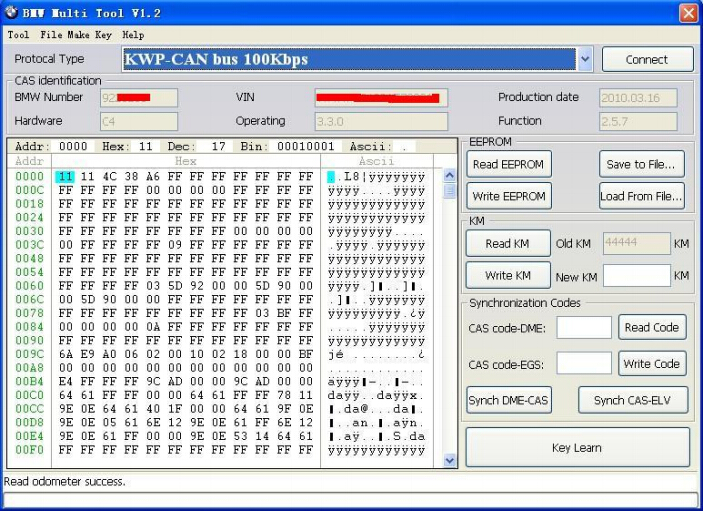Click hex byte E4 in row 00B4

click(x=66, y=381)
